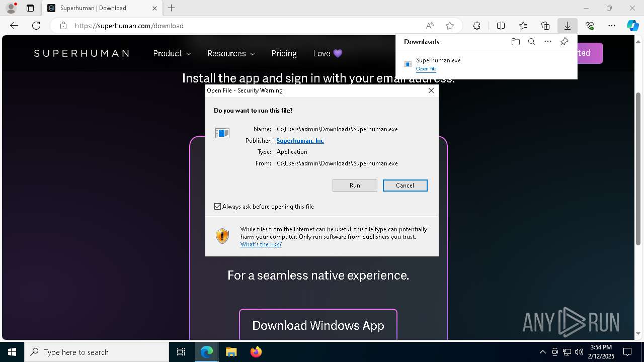644x362 pixels.
Task: Add page to favorites with star icon
Action: (450, 26)
